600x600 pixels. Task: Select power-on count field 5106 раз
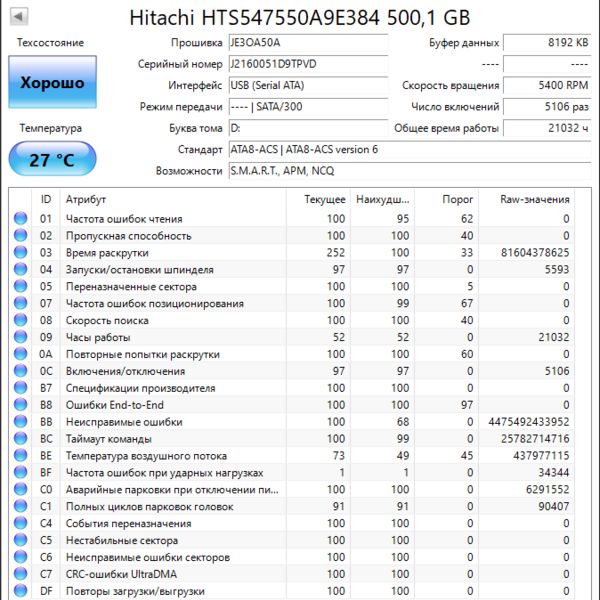(x=547, y=107)
